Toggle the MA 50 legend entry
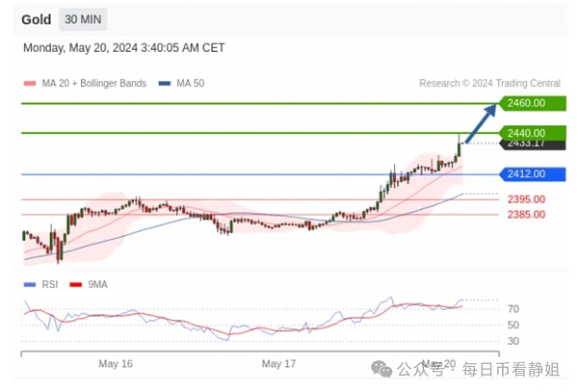The height and width of the screenshot is (392, 578). 187,83
